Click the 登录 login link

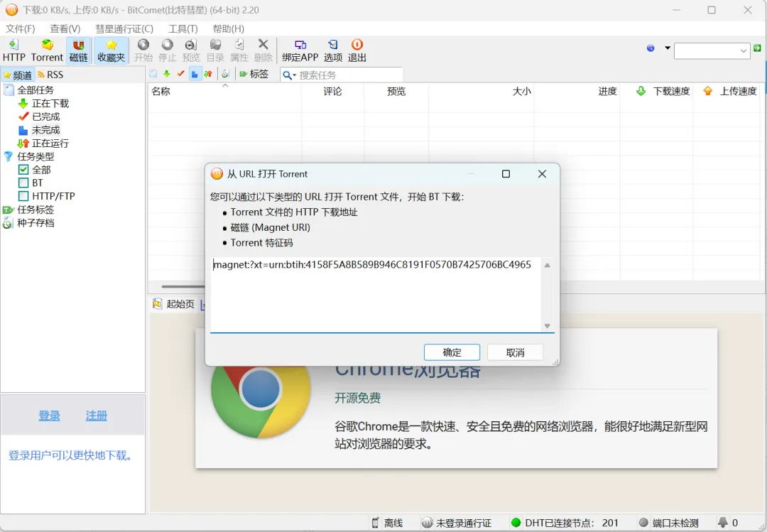pos(50,416)
